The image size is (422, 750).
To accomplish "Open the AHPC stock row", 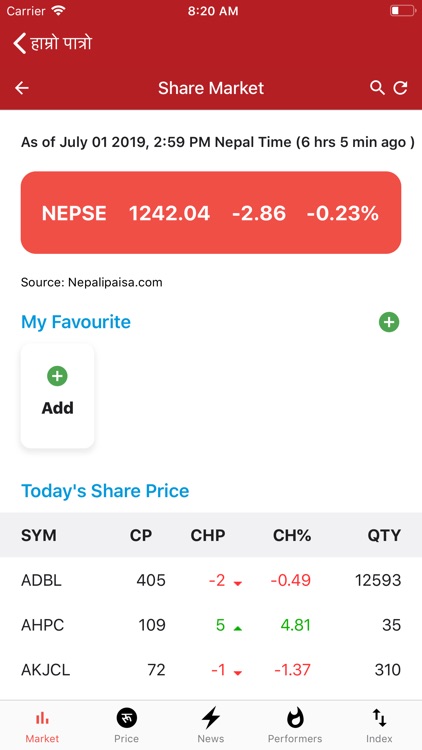I will coord(211,625).
